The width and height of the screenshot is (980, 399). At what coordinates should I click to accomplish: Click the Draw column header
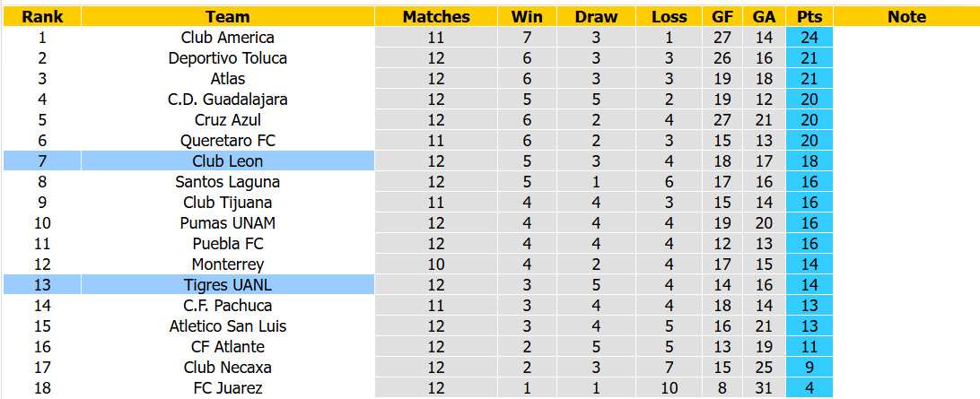(x=596, y=17)
